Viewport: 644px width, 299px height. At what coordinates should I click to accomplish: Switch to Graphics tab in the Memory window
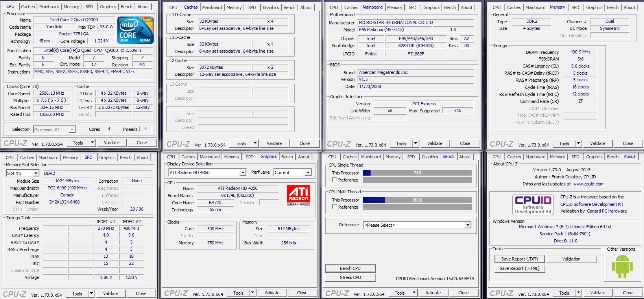tap(594, 7)
